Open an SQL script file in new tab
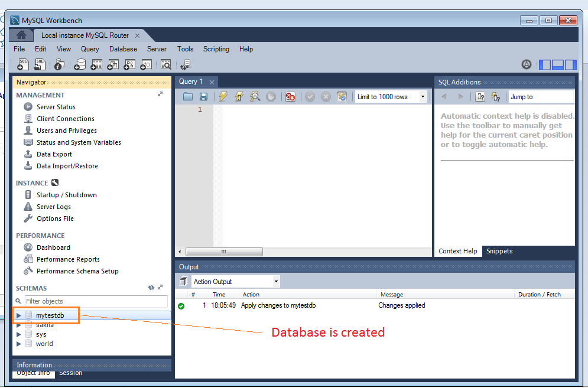The height and width of the screenshot is (388, 588). point(40,64)
